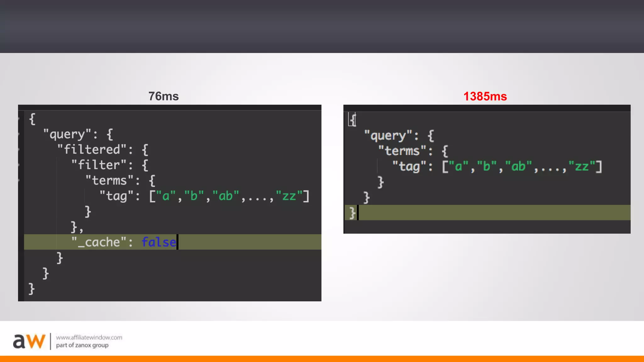Screen dimensions: 644x362
Task: Click "terms" key in the right editor
Action: [x=402, y=151]
